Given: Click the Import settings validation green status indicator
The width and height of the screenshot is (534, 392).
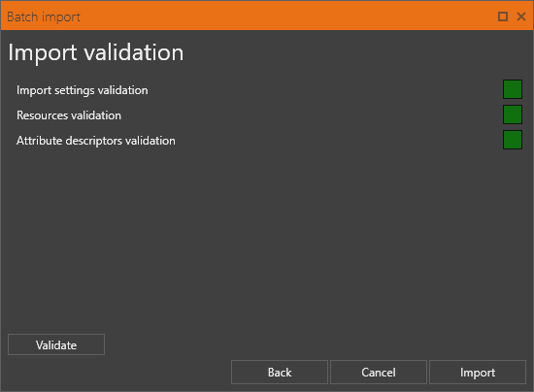Looking at the screenshot, I should point(513,89).
